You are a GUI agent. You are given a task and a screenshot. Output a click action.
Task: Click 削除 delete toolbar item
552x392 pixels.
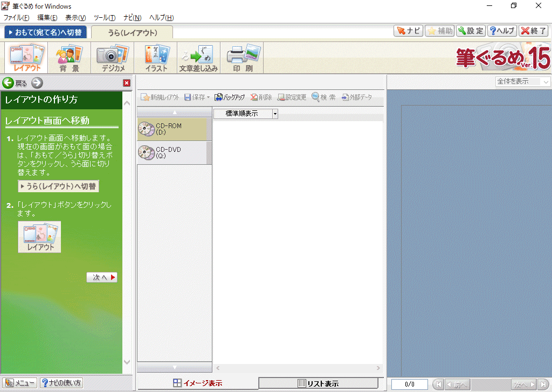click(x=261, y=97)
